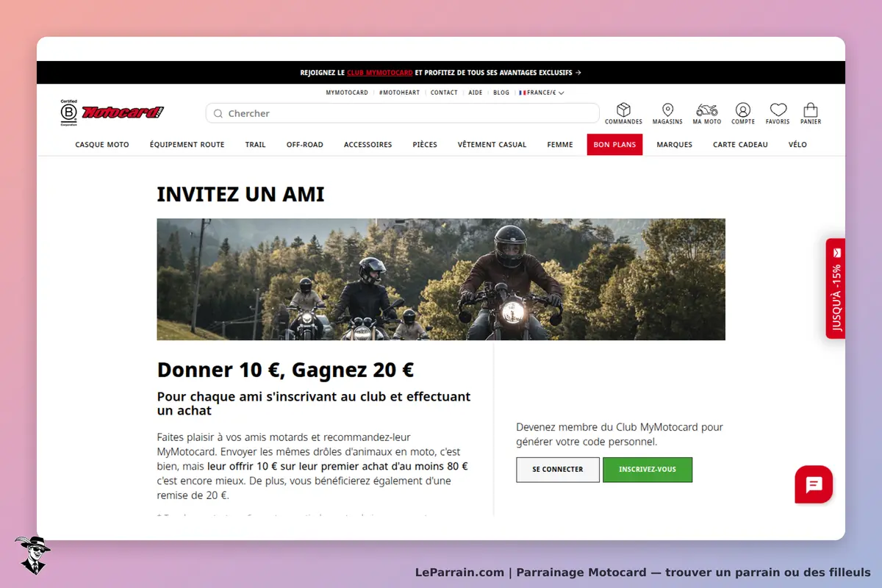Click the #MotoHeart link
Image resolution: width=882 pixels, height=588 pixels.
coord(400,93)
